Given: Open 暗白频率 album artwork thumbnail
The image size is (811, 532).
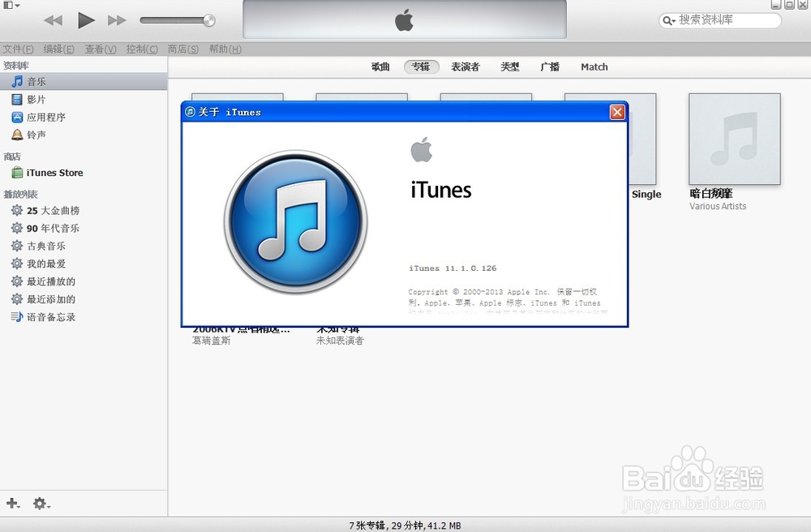Looking at the screenshot, I should (x=735, y=139).
